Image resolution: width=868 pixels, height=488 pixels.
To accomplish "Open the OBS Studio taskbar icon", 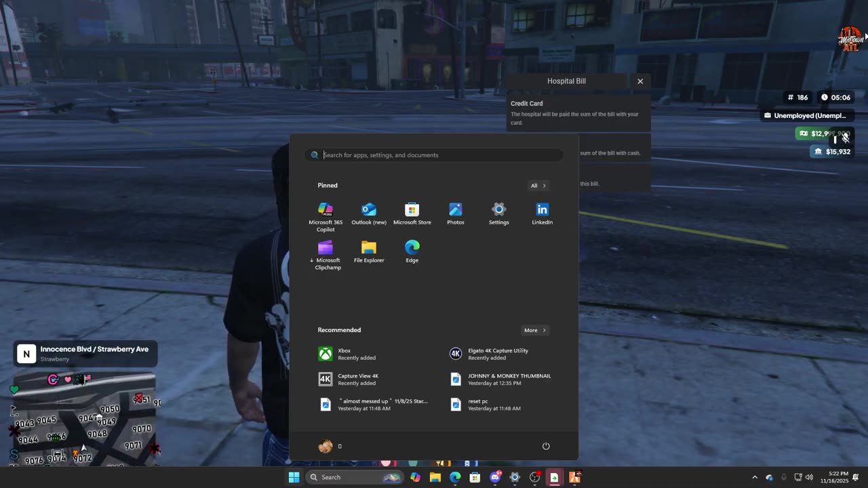I will pyautogui.click(x=534, y=477).
